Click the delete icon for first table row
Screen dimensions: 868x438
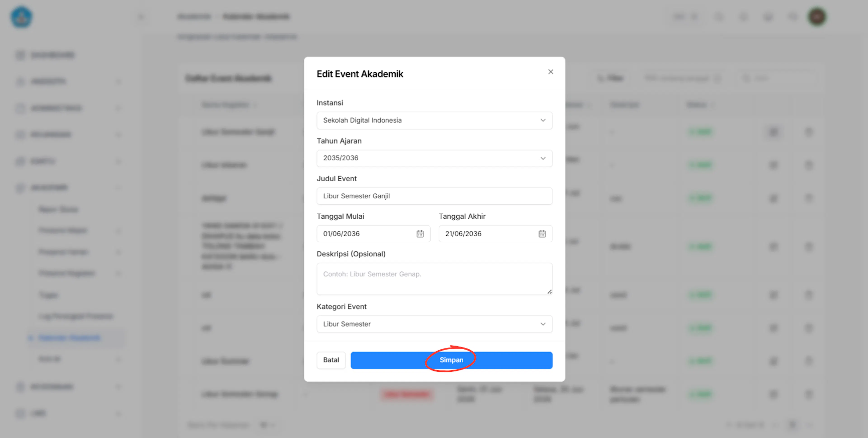coord(809,132)
